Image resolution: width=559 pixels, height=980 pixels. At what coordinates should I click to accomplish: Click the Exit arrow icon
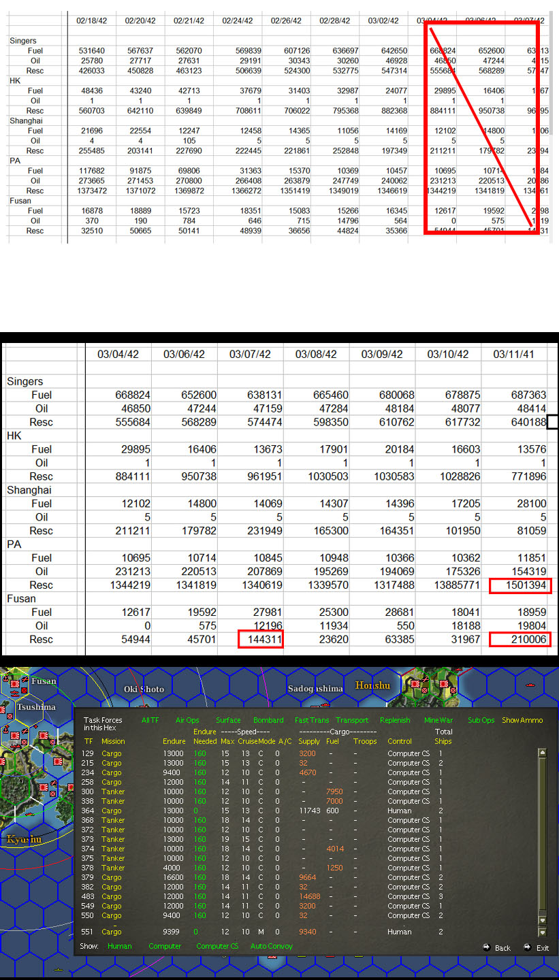pos(527,947)
